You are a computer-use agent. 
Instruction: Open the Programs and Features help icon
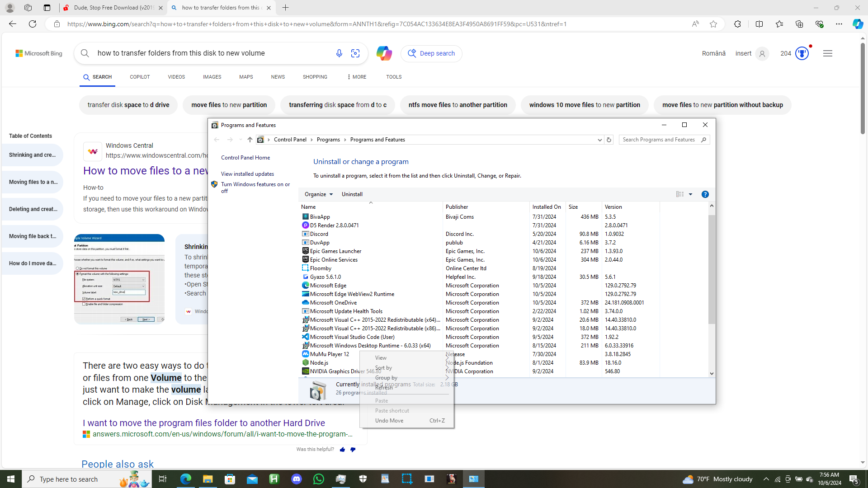705,194
